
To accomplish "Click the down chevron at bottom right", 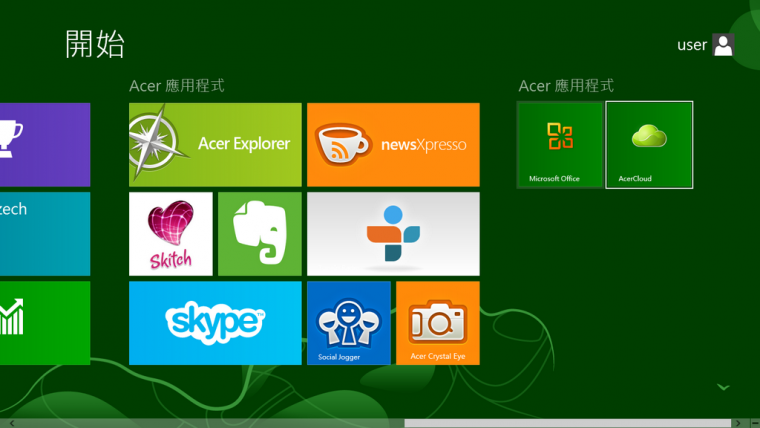I will point(724,387).
